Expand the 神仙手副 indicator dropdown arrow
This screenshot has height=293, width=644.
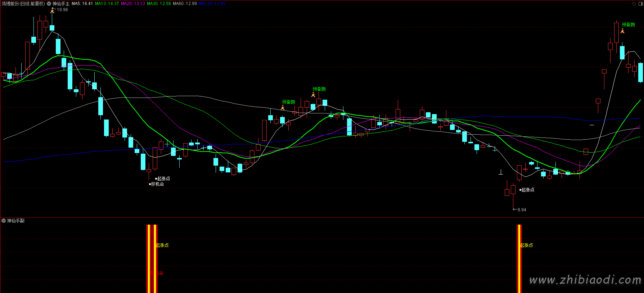click(x=4, y=221)
